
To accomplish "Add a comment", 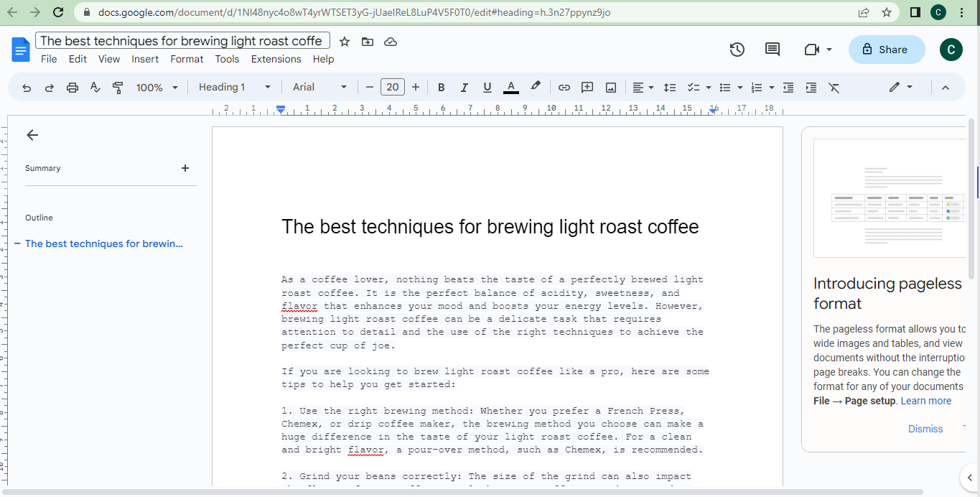I will [x=587, y=87].
